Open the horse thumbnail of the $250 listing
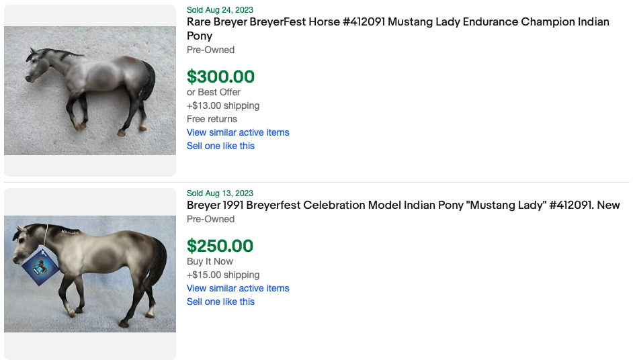Screen dimensions: 633x364 click(x=90, y=273)
